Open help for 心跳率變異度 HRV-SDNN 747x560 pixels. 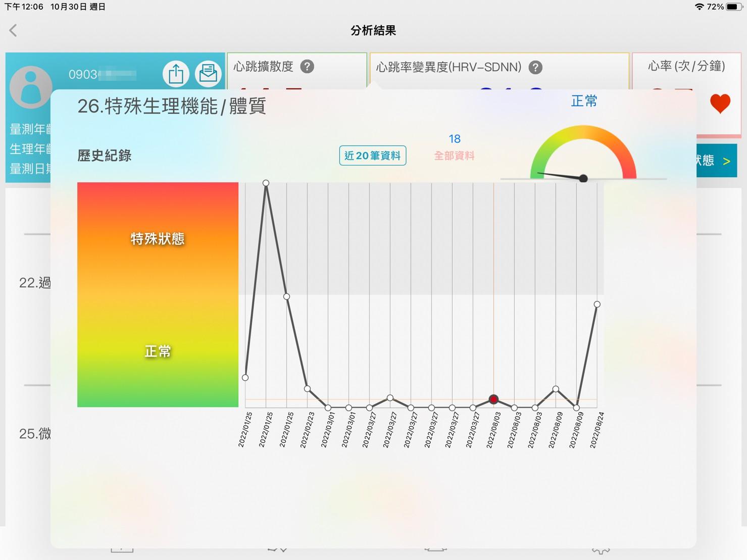[x=535, y=67]
